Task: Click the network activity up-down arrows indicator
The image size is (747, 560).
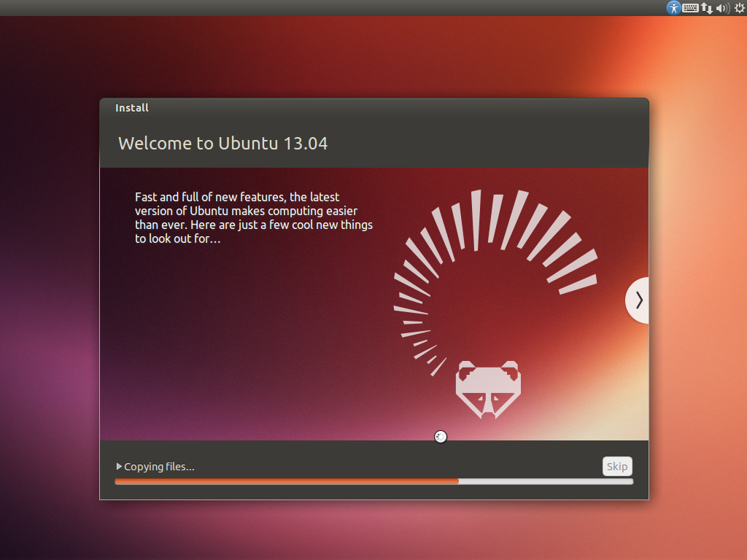Action: click(705, 8)
